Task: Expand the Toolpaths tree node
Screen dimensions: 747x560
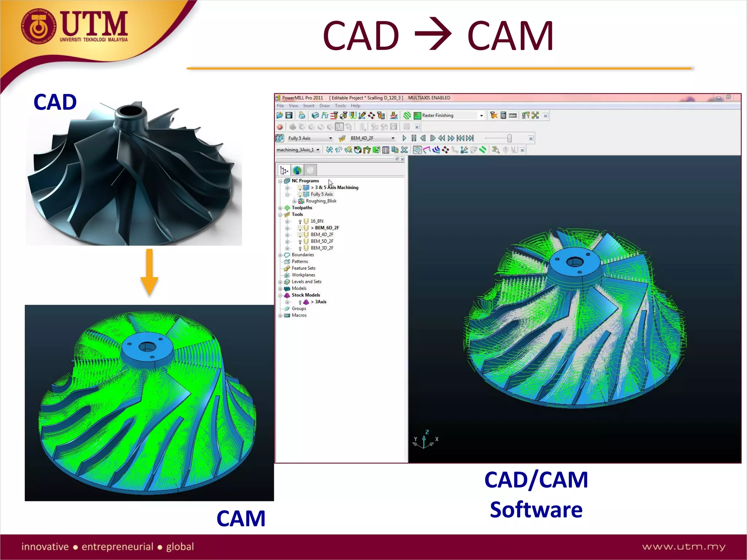Action: click(280, 208)
